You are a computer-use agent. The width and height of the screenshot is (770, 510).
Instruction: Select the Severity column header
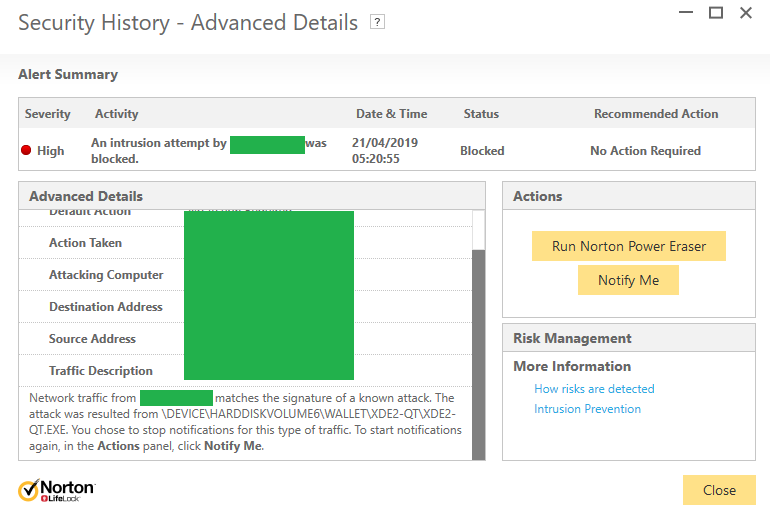pos(48,114)
